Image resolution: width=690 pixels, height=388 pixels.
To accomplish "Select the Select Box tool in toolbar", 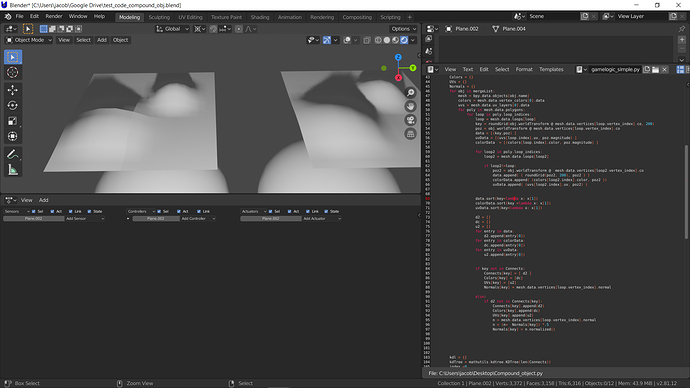I will coord(13,57).
